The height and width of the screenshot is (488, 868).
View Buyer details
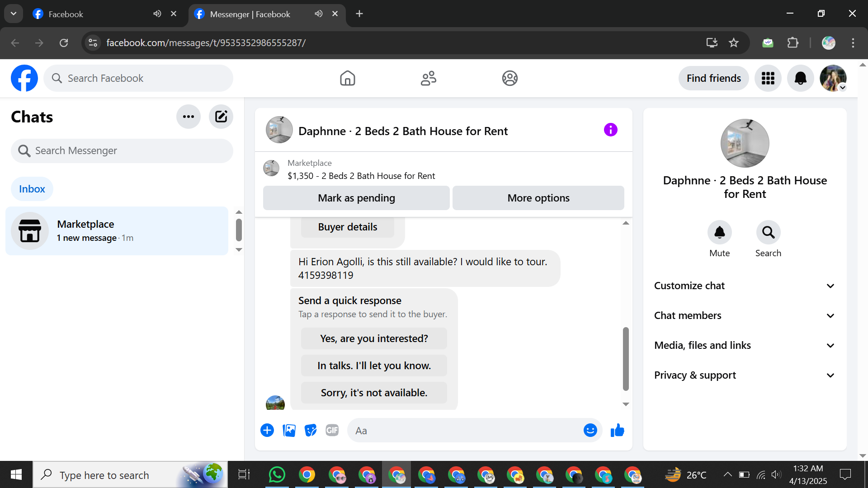pos(348,227)
